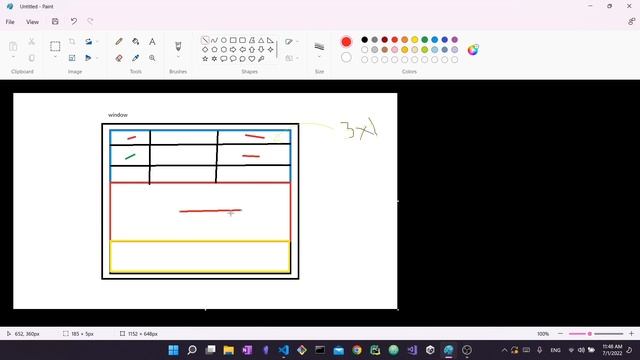Click the Save icon in title bar
The image size is (640, 360).
click(x=55, y=22)
